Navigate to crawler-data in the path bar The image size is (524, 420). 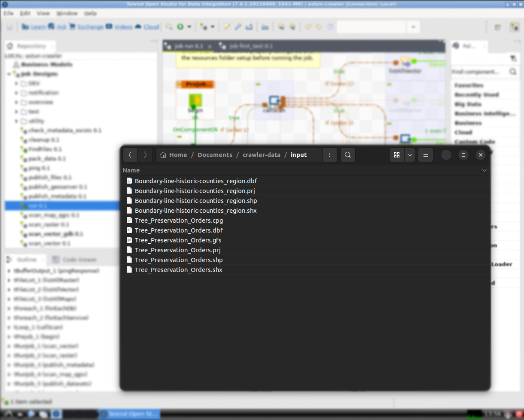[262, 155]
